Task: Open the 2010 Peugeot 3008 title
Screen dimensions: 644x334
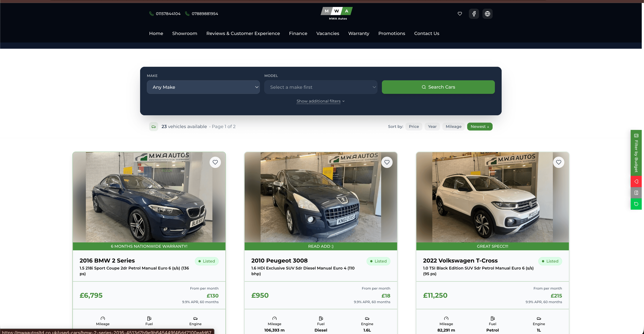Action: 279,261
